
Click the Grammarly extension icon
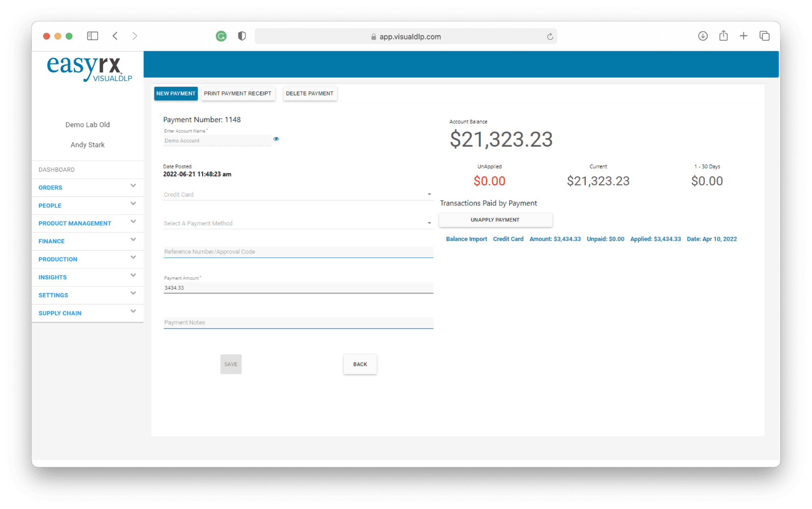(221, 36)
